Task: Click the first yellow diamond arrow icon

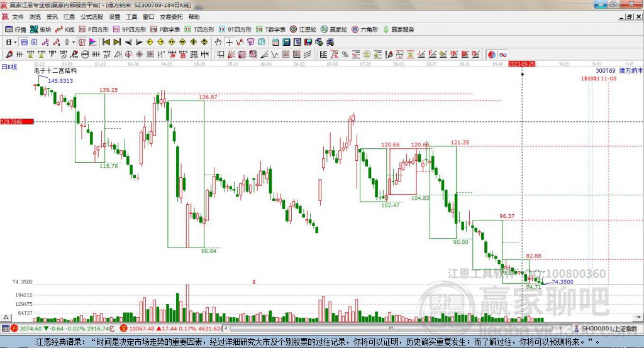Action: (150, 42)
